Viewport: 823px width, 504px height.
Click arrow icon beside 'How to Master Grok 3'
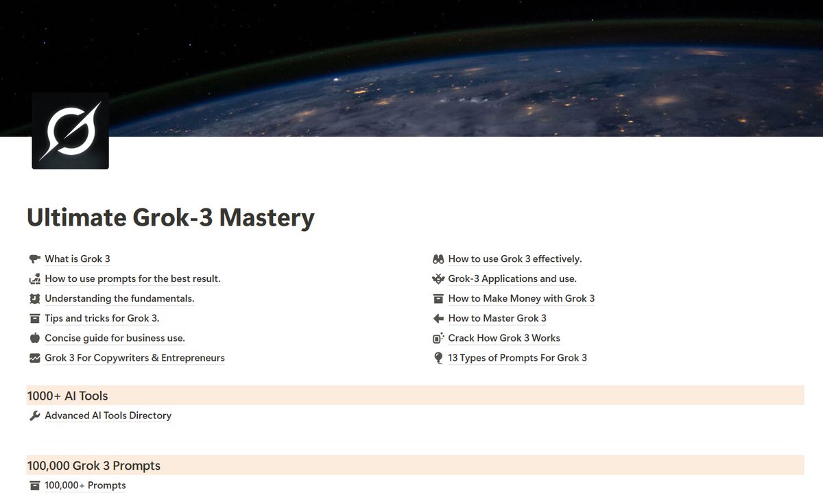point(439,318)
